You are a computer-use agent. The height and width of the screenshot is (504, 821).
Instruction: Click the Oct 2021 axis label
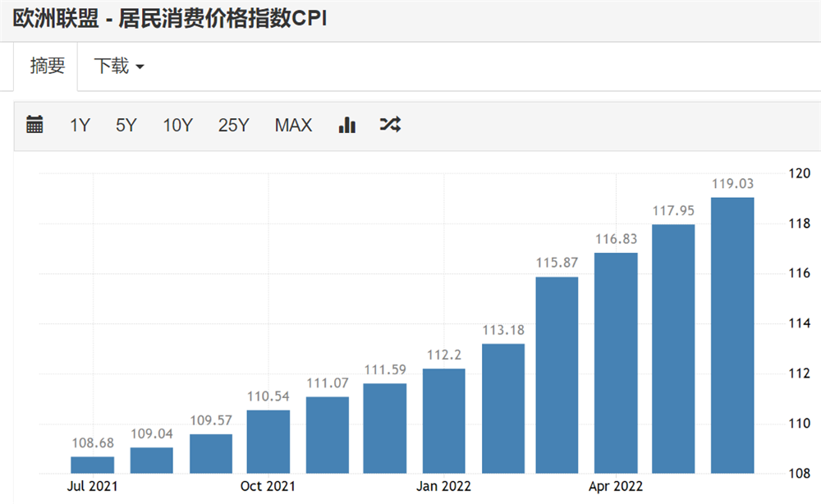pyautogui.click(x=268, y=486)
